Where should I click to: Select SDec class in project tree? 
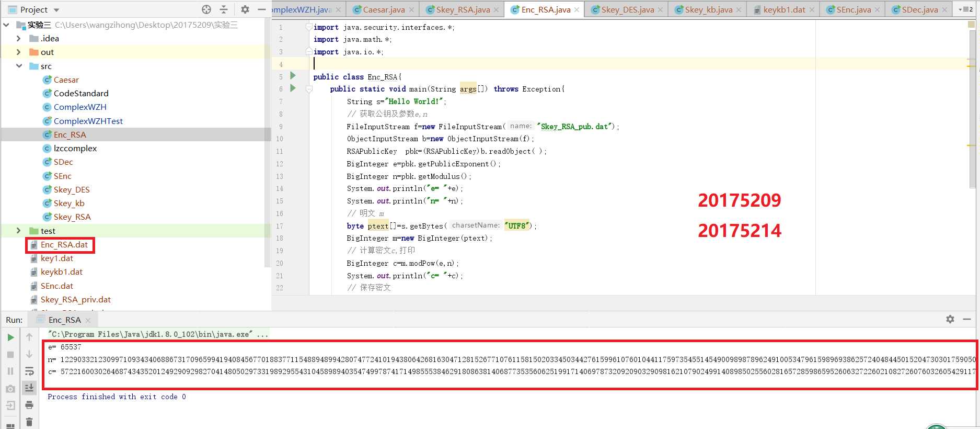pyautogui.click(x=63, y=162)
